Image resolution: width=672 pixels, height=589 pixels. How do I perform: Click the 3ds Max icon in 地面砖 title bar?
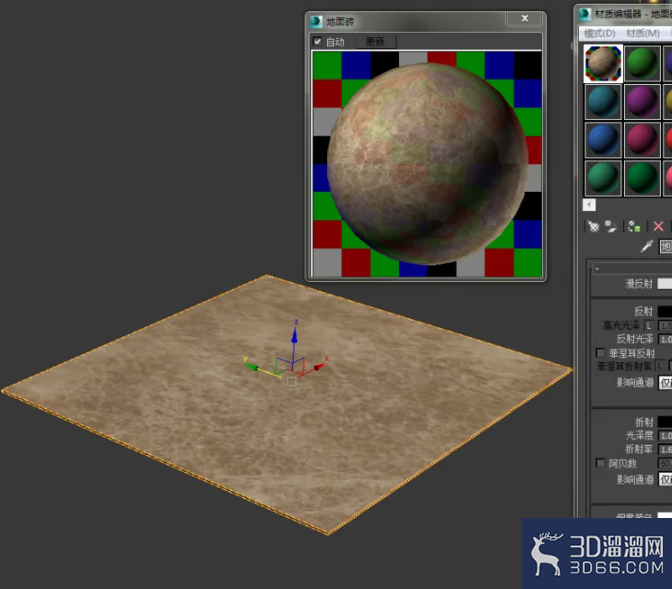point(317,21)
